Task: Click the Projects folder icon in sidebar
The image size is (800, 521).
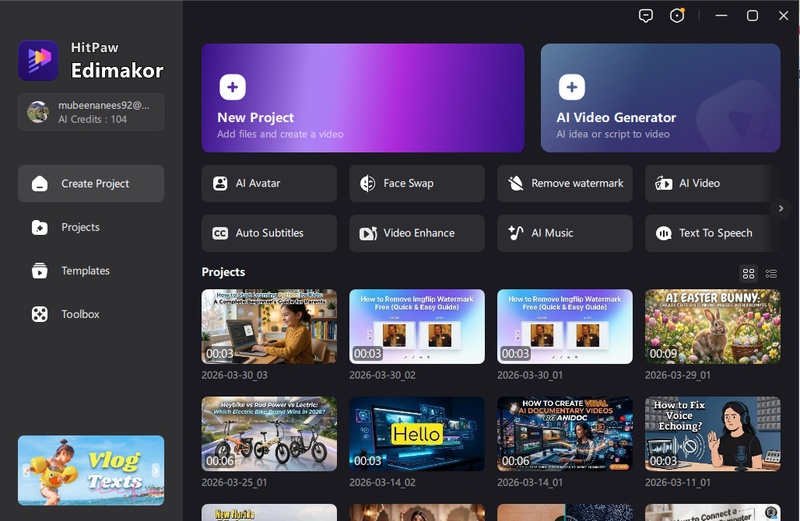Action: tap(40, 227)
